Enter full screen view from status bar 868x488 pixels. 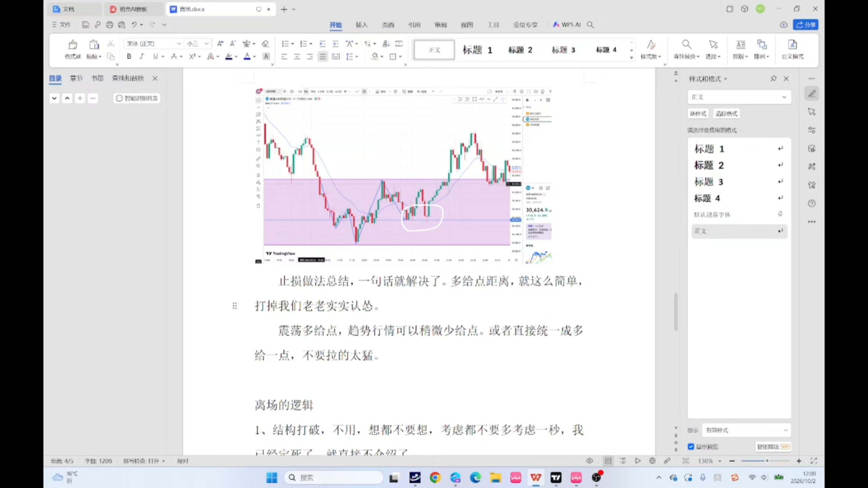[814, 461]
